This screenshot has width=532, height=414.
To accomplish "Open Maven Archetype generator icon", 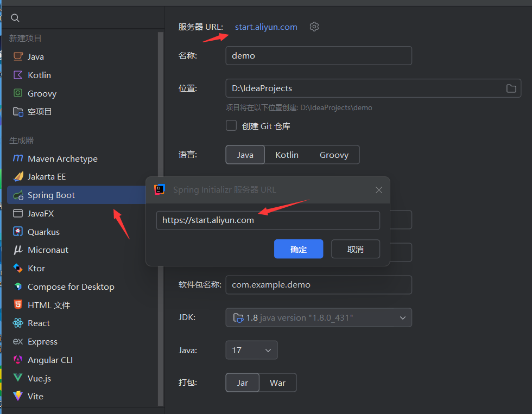I will point(18,158).
